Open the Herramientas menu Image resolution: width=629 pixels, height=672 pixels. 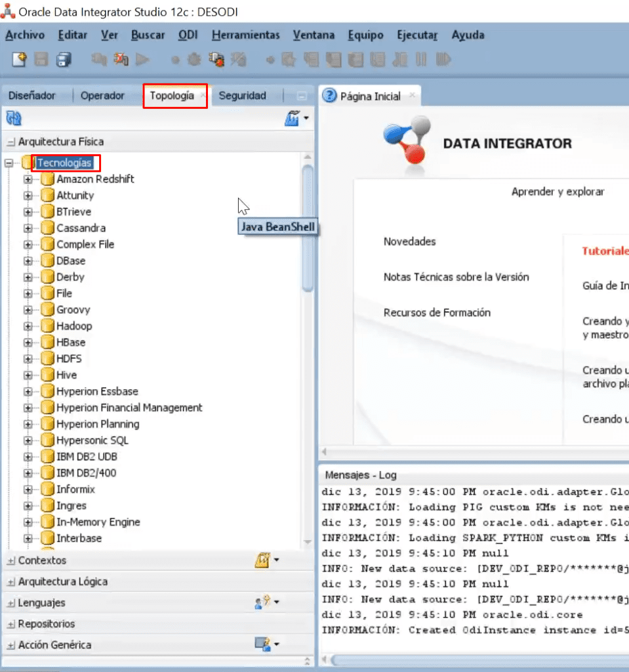pyautogui.click(x=245, y=35)
